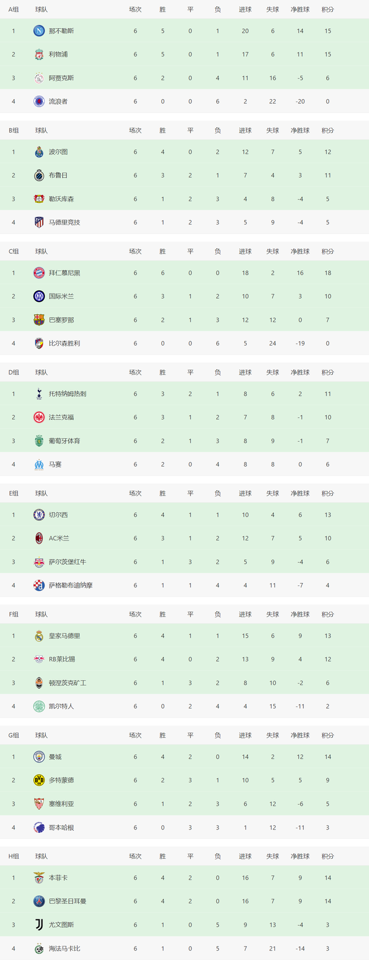This screenshot has width=369, height=980.
Task: Open the 波尔图 team name link
Action: pos(58,152)
